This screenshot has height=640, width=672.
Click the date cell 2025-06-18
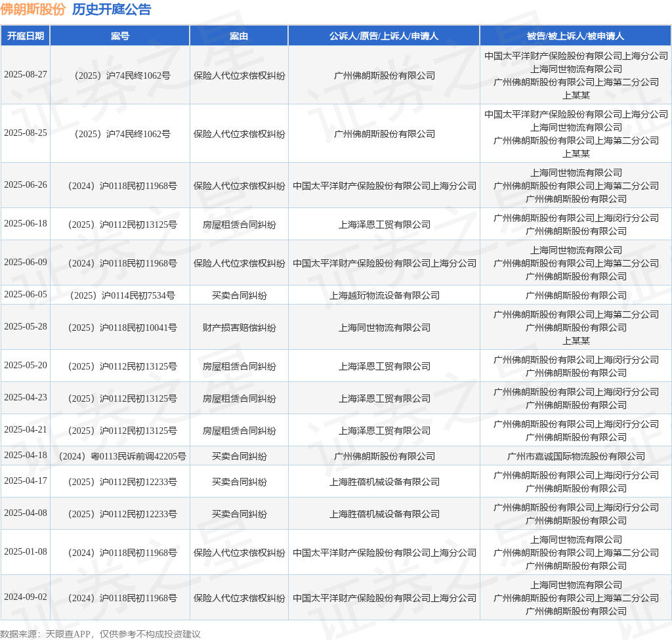(26, 223)
